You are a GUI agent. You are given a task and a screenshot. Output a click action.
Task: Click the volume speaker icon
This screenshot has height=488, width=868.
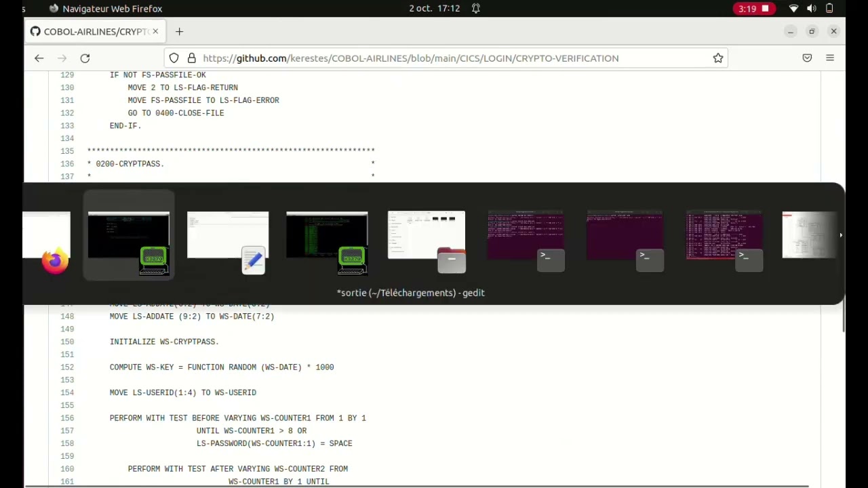(812, 9)
